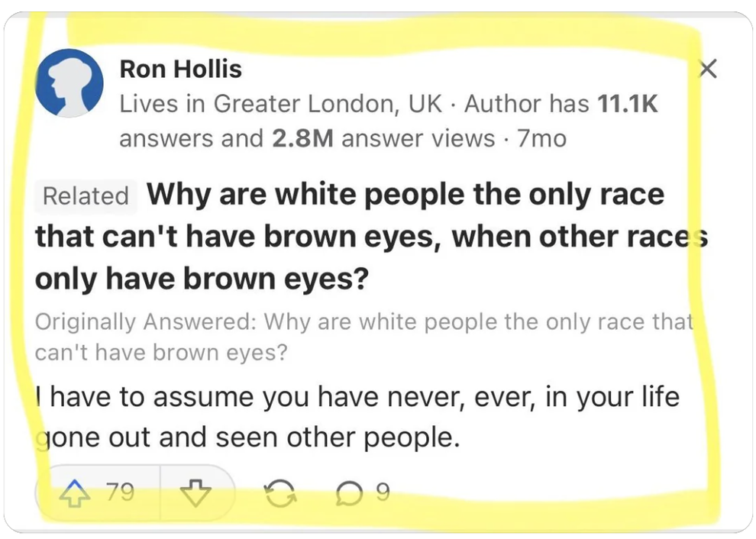Dismiss the answer with the X icon

(x=707, y=69)
